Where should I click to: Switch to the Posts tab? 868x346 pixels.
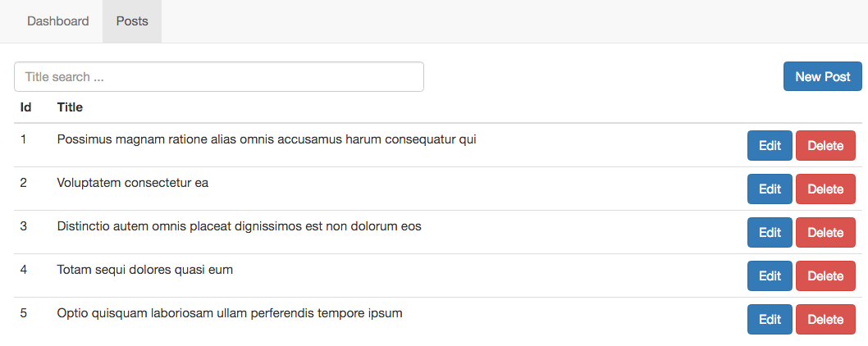click(132, 21)
